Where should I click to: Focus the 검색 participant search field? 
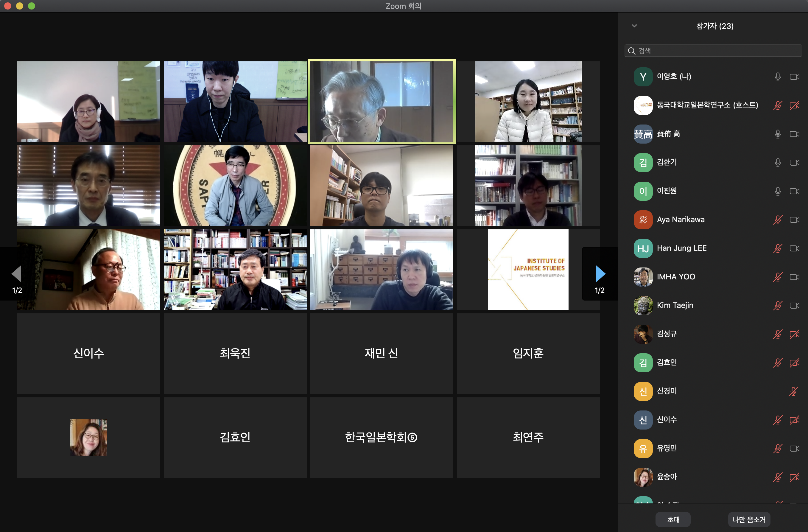coord(713,51)
